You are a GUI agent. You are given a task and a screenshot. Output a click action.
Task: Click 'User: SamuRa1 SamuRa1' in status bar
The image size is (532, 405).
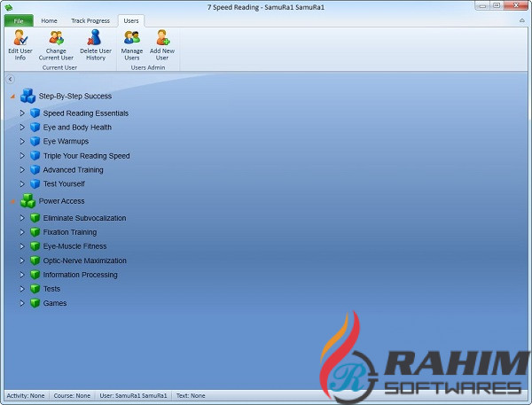[133, 395]
